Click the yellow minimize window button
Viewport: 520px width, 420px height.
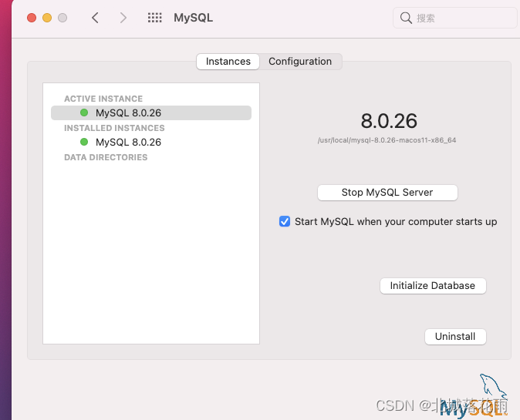tap(47, 18)
